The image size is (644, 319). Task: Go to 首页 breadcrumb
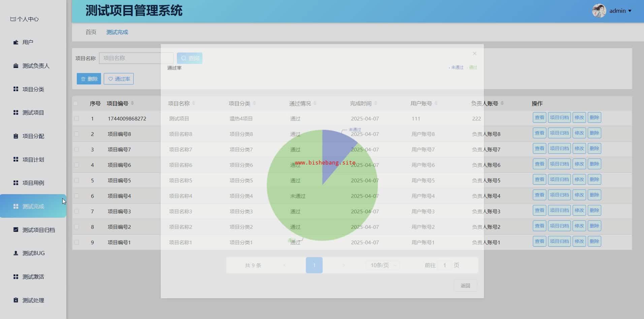91,32
